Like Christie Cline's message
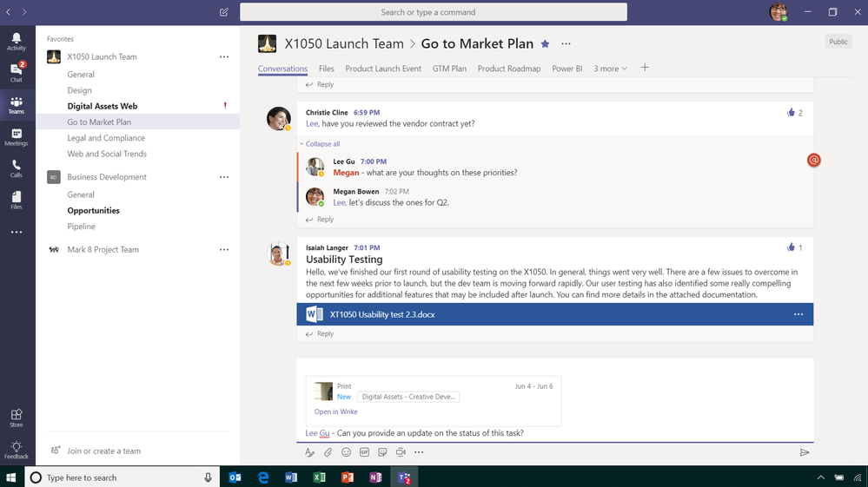This screenshot has height=487, width=868. pyautogui.click(x=791, y=113)
